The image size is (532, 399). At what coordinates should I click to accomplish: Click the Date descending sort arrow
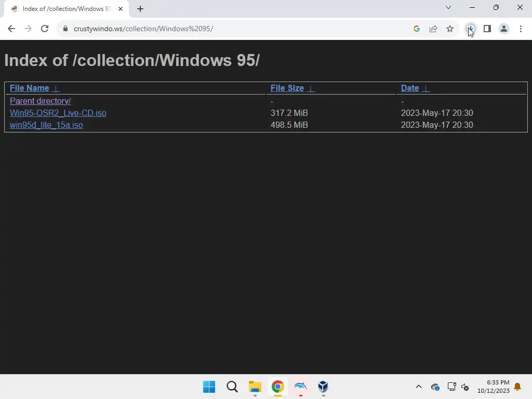(x=425, y=88)
